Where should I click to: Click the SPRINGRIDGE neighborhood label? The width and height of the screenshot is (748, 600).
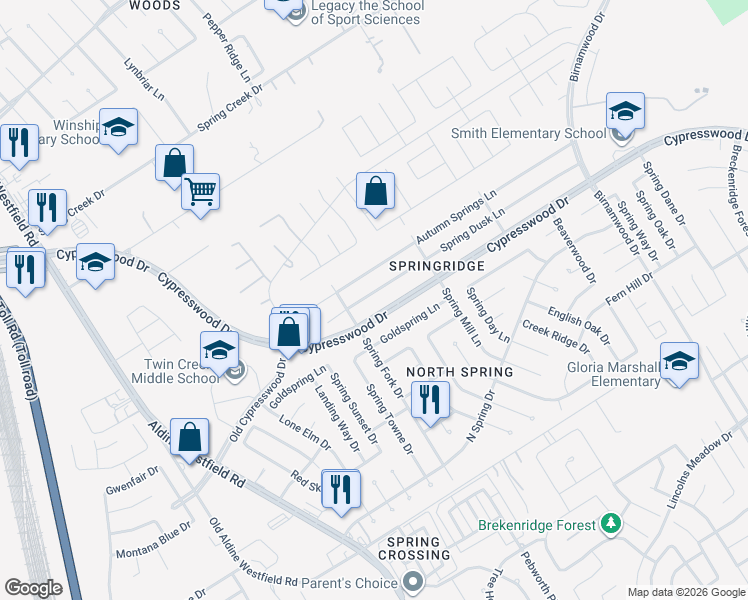pos(437,266)
